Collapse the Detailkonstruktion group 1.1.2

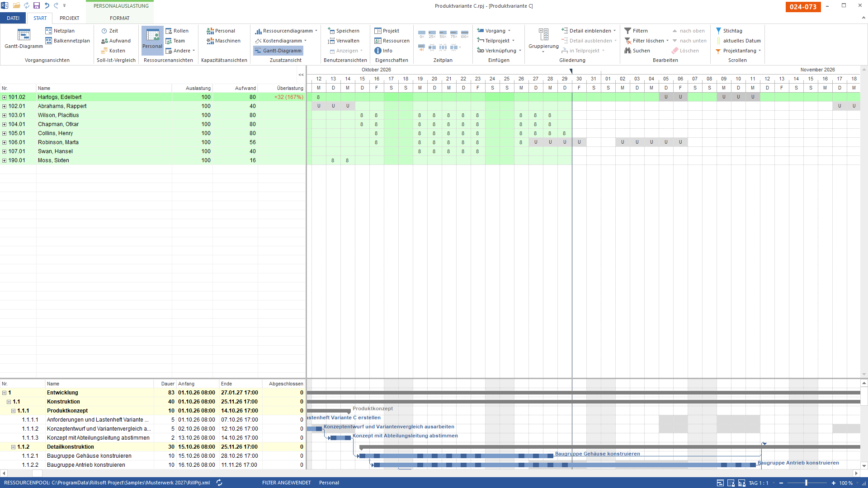pos(14,447)
